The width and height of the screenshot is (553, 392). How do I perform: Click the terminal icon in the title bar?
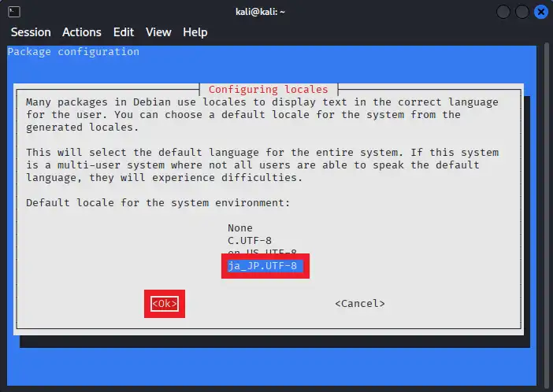pyautogui.click(x=15, y=12)
